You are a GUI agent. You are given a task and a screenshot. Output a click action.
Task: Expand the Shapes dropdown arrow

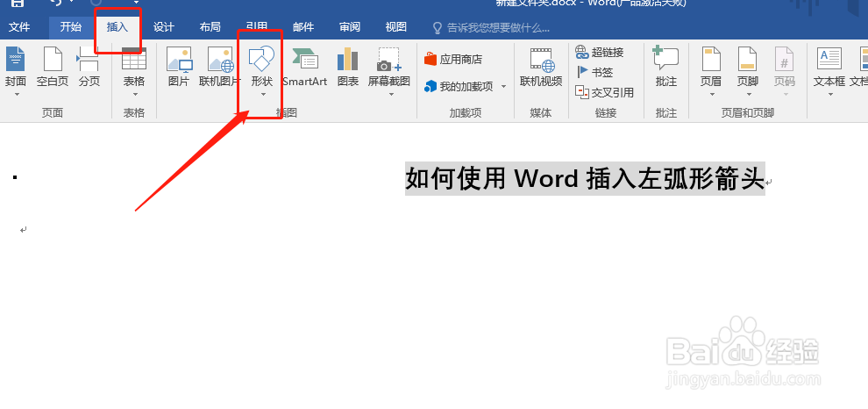tap(263, 94)
